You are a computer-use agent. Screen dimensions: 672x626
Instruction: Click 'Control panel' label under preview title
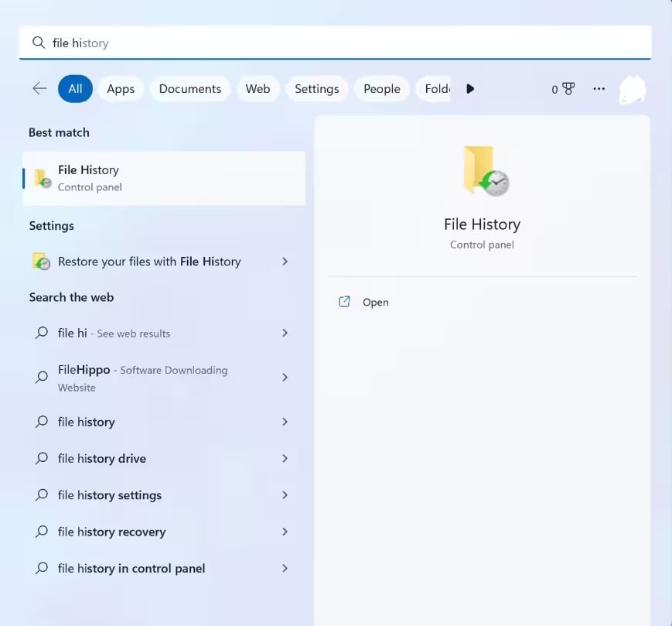[482, 245]
